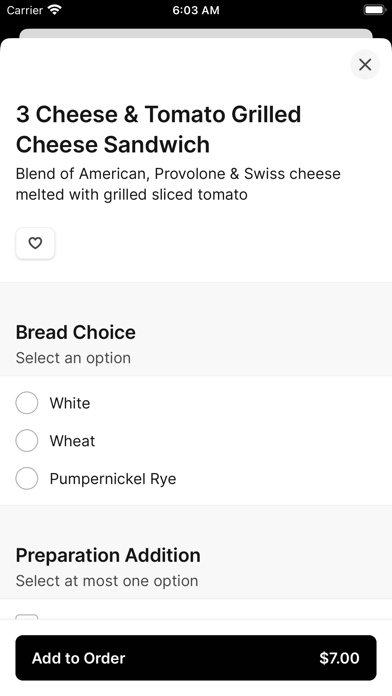Screen dimensions: 392x696
Task: Choose the Pumpernickel Rye radio button
Action: click(27, 478)
